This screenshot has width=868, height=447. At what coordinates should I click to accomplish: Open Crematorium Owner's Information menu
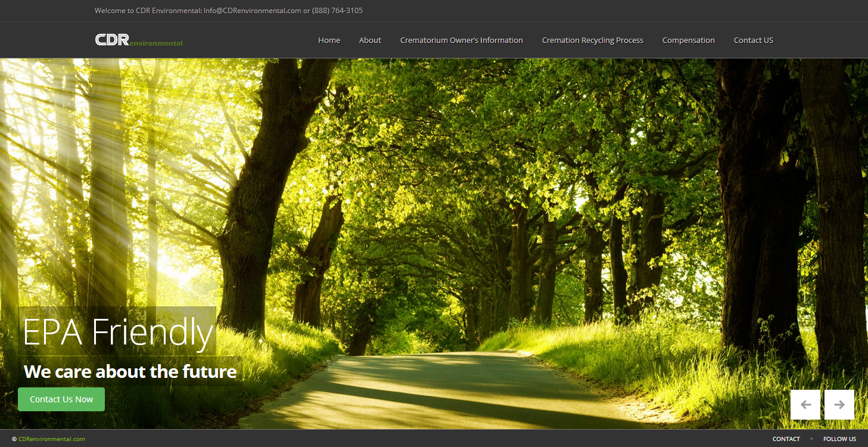coord(461,41)
